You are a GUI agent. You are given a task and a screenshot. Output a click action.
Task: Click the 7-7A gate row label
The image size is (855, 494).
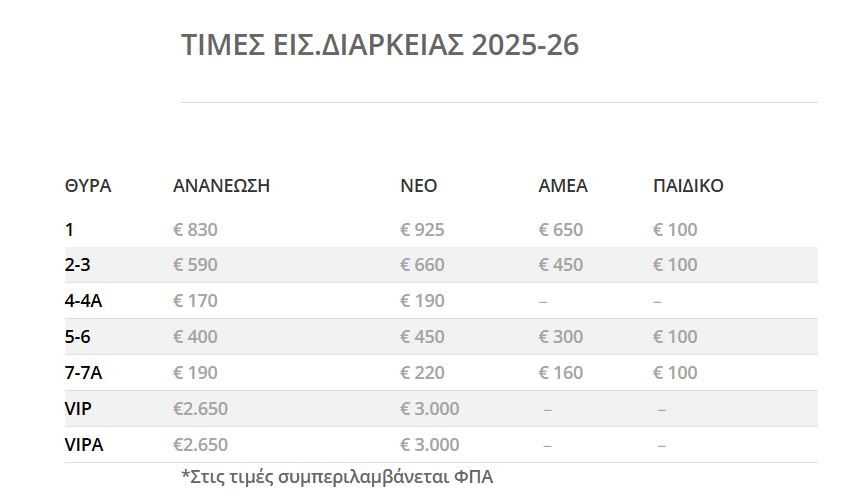(x=83, y=372)
